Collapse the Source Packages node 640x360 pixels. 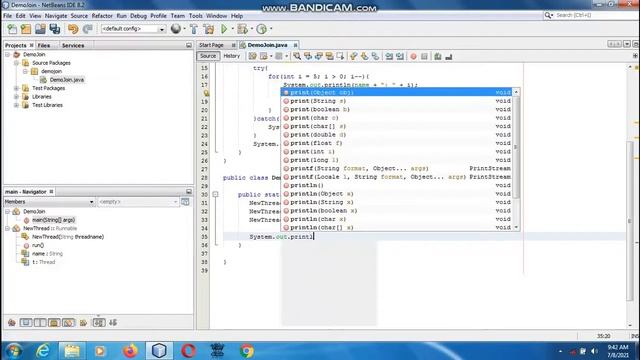pos(16,63)
